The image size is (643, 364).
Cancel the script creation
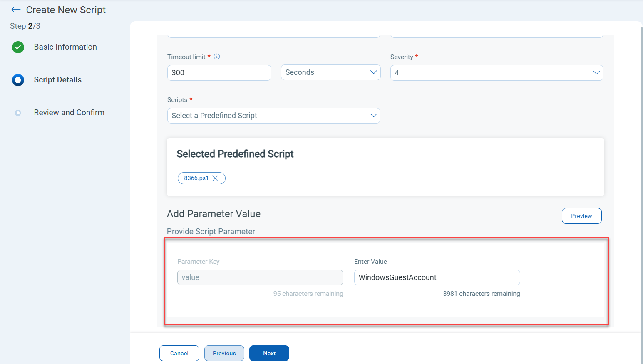click(x=179, y=353)
